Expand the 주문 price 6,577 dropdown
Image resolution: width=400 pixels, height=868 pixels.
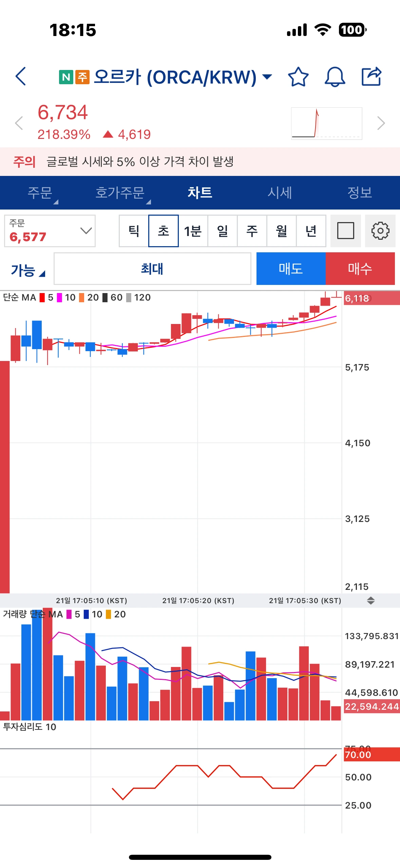click(50, 231)
